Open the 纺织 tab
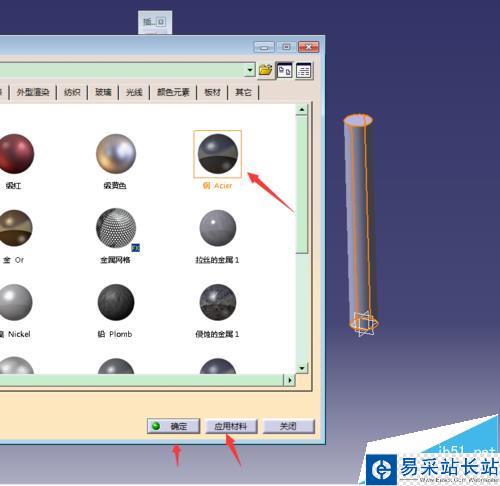 pos(72,92)
